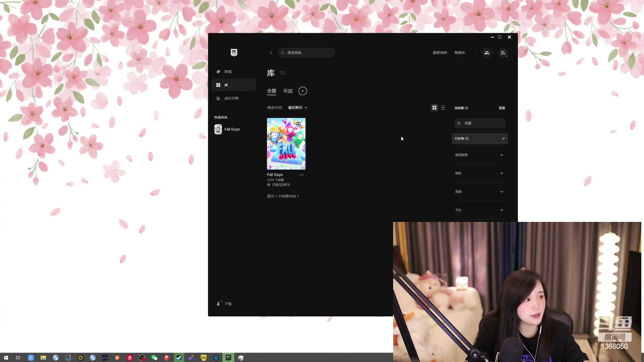Click the Fall Guys title under the cover
The width and height of the screenshot is (644, 362).
click(275, 175)
